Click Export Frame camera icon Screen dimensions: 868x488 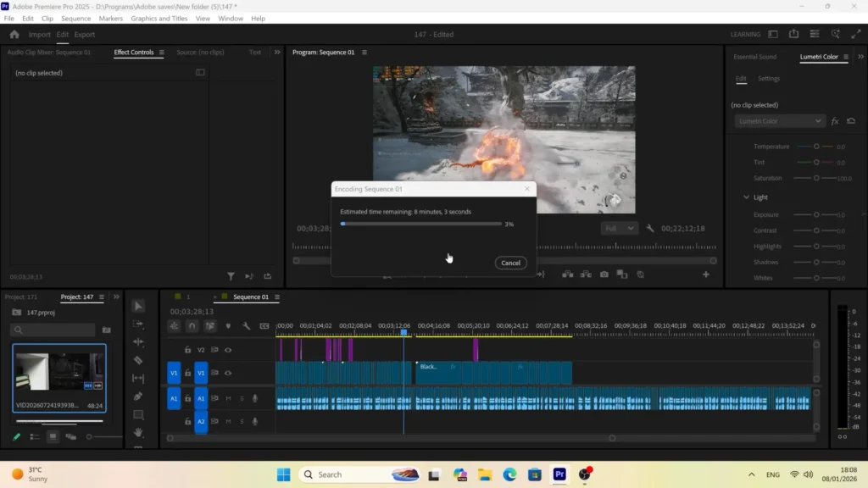point(604,274)
